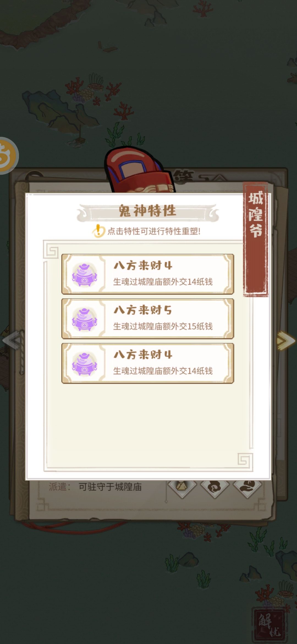Open the 解忧 seal button
Viewport: 297px width, 644px height.
[x=269, y=626]
